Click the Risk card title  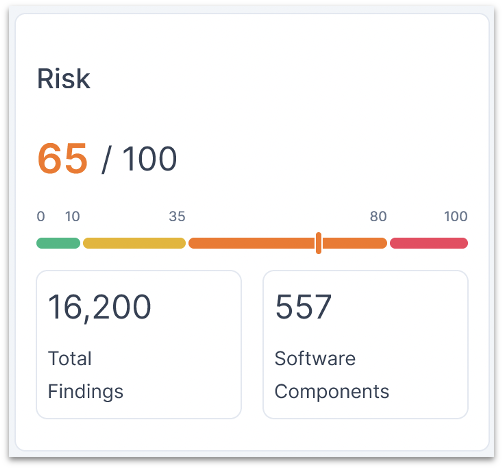point(63,79)
